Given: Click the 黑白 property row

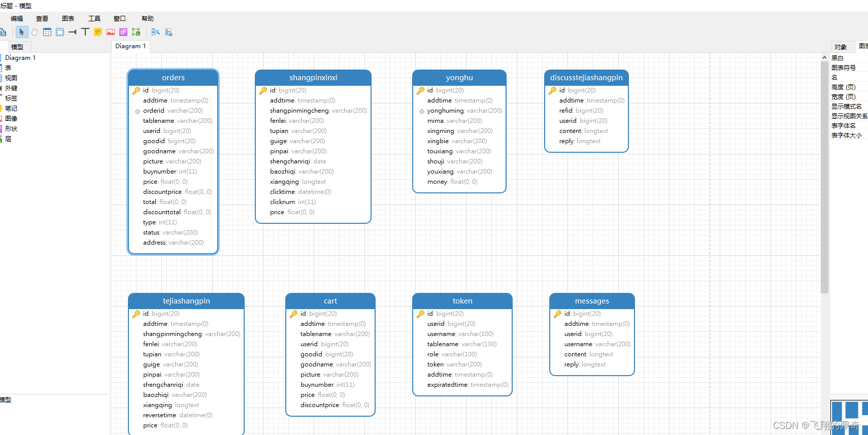Looking at the screenshot, I should (x=849, y=58).
